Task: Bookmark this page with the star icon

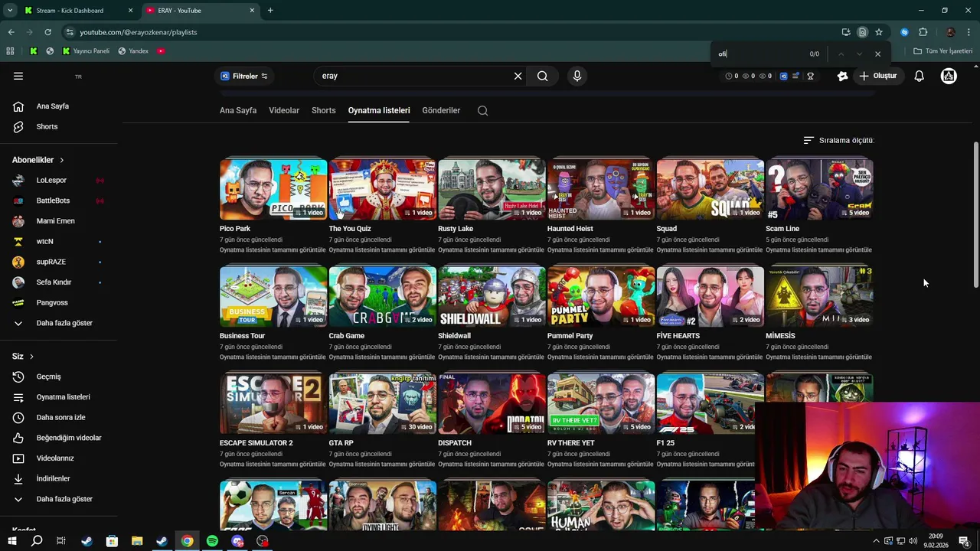Action: pyautogui.click(x=879, y=32)
